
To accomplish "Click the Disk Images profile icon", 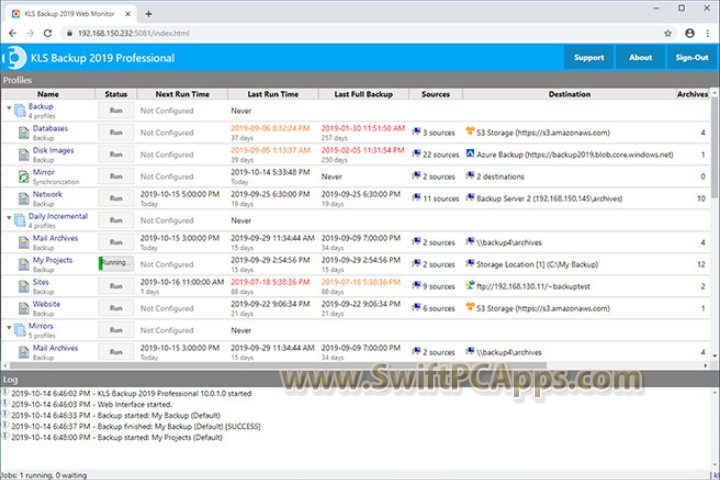I will 24,155.
